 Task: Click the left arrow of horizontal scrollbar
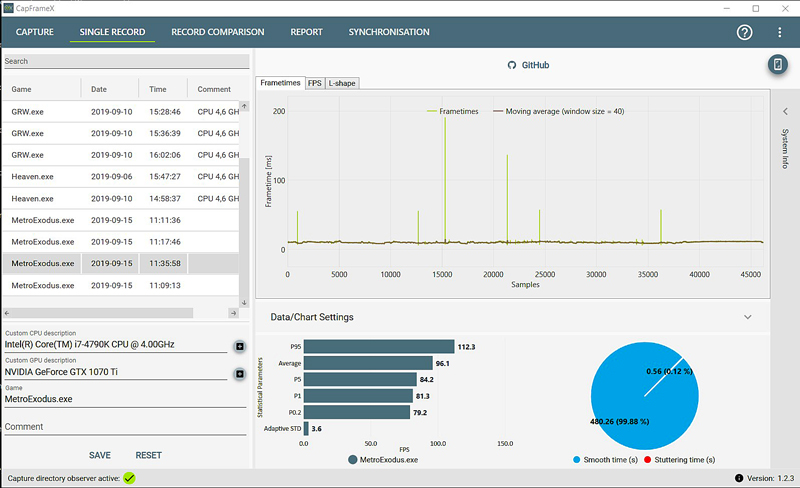pyautogui.click(x=7, y=313)
